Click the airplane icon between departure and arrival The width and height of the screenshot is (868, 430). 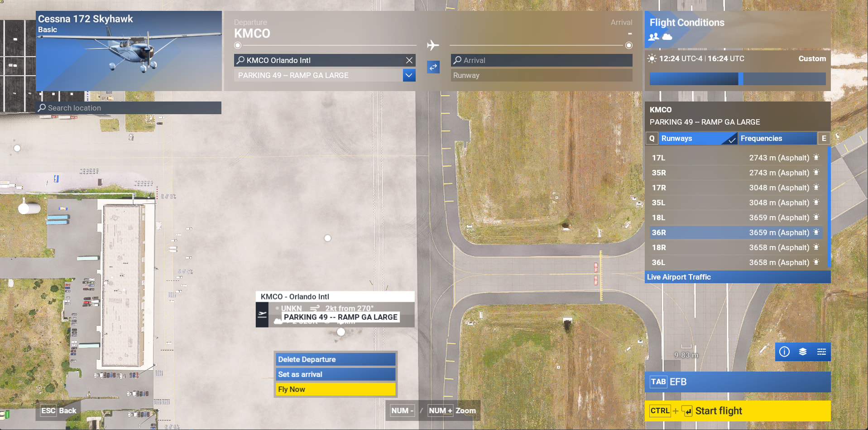pos(433,45)
